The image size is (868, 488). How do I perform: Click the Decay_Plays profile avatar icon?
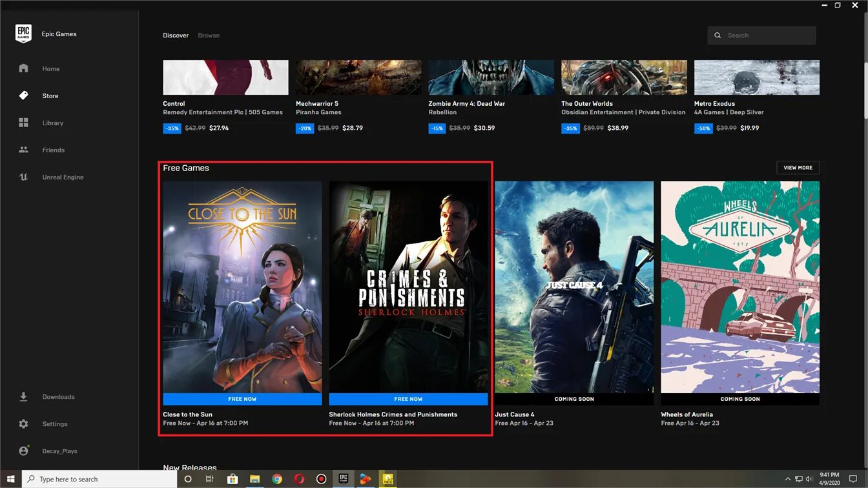point(24,451)
